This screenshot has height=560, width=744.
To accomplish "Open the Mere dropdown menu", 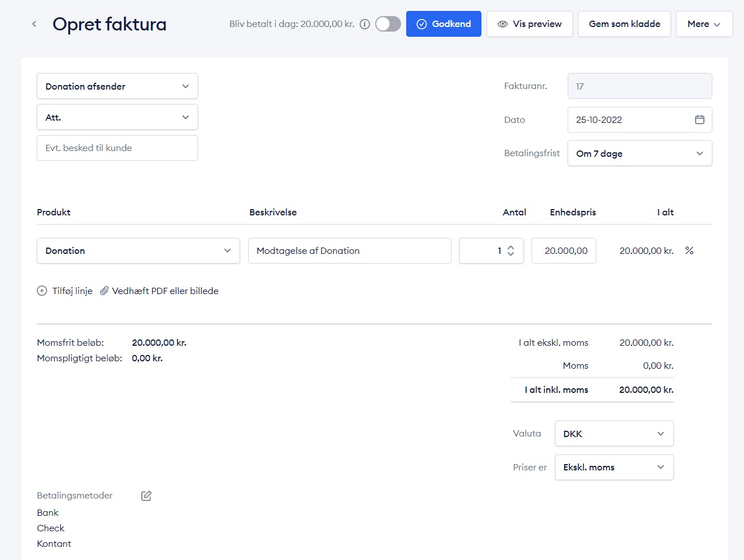I will [x=704, y=24].
